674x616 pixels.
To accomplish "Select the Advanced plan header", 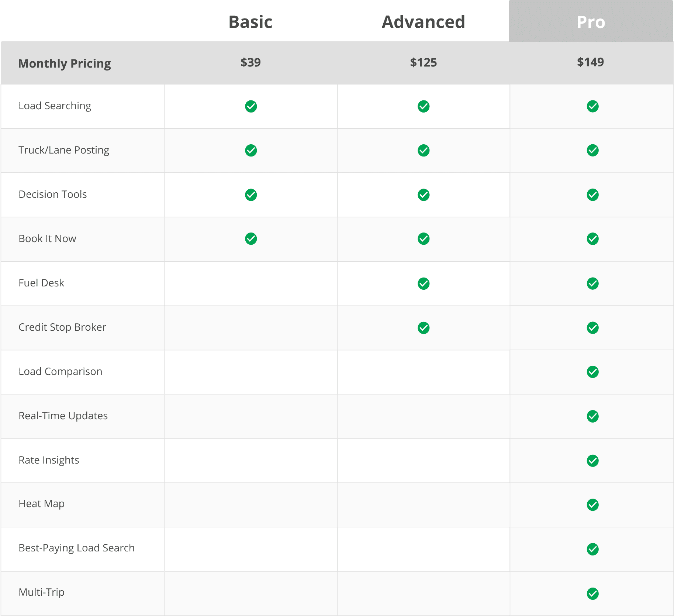I will click(x=424, y=22).
